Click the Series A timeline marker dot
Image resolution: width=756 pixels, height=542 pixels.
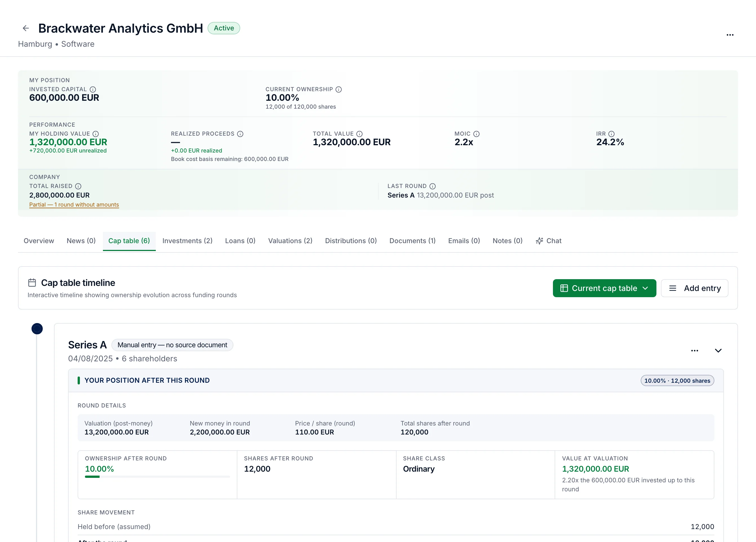point(37,328)
